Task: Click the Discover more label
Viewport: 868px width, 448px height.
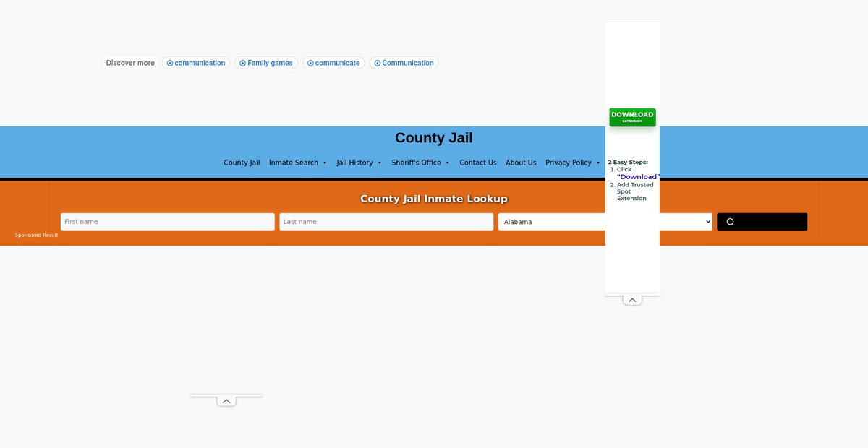Action: (130, 63)
